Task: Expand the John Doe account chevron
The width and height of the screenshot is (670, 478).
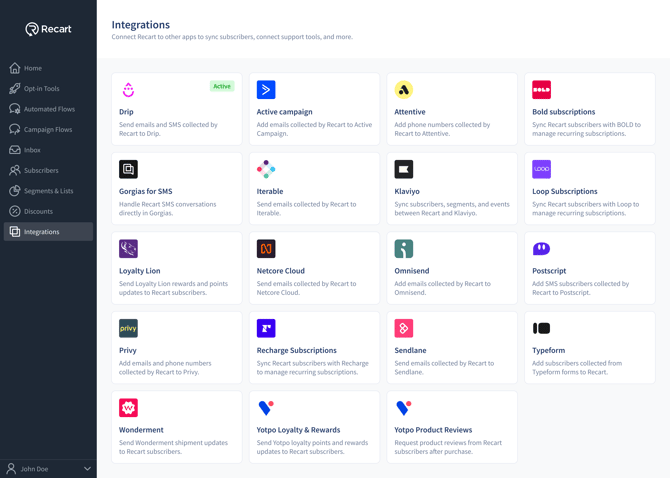Action: [87, 469]
